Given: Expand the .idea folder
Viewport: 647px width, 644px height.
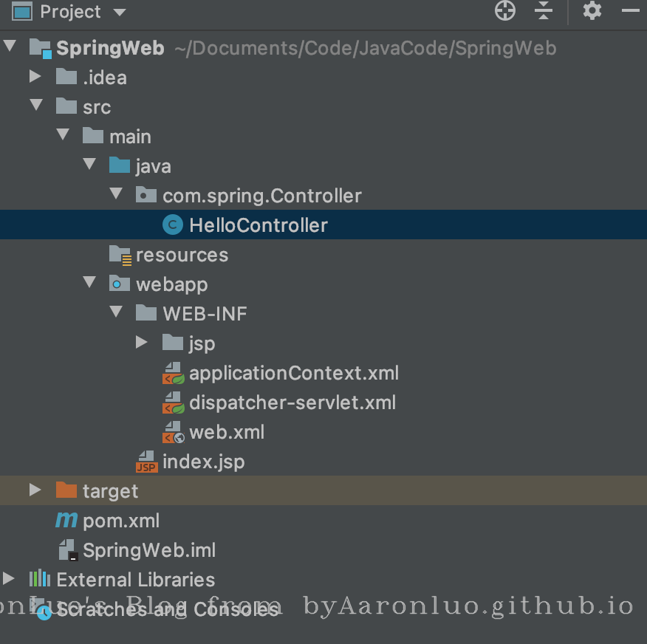Looking at the screenshot, I should tap(35, 77).
